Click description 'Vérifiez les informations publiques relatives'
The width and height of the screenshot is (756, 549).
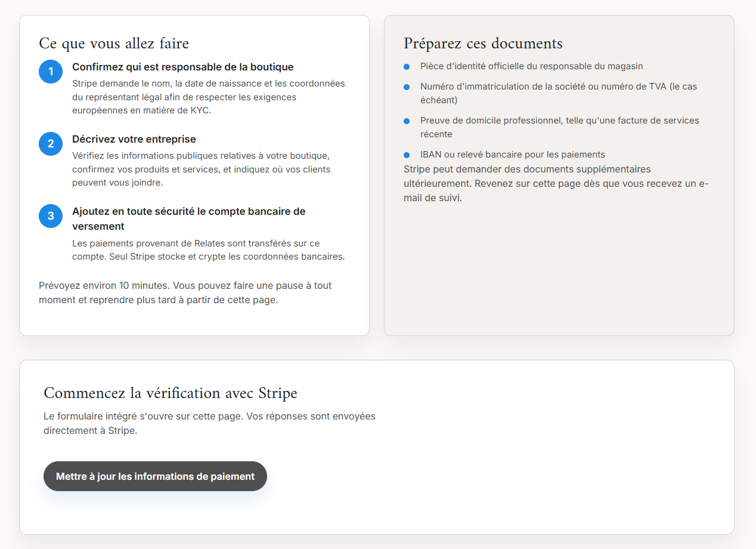coord(202,169)
